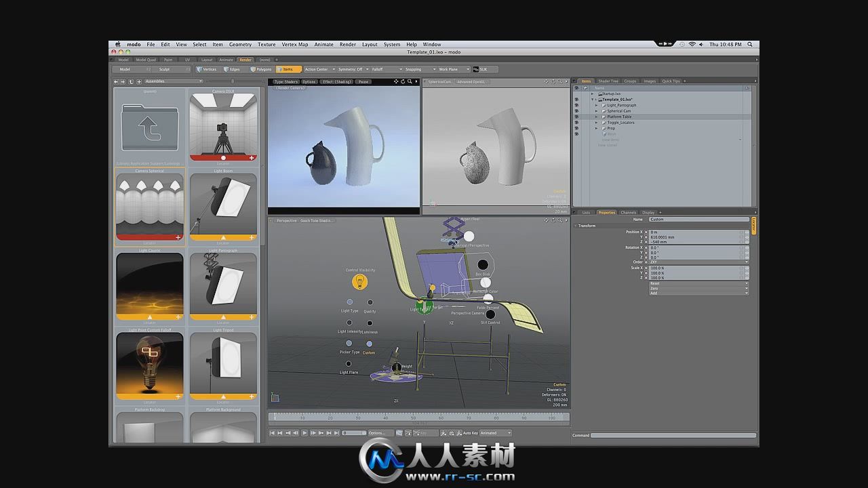Click the Pause button in render preview
The width and height of the screenshot is (868, 488).
[363, 81]
